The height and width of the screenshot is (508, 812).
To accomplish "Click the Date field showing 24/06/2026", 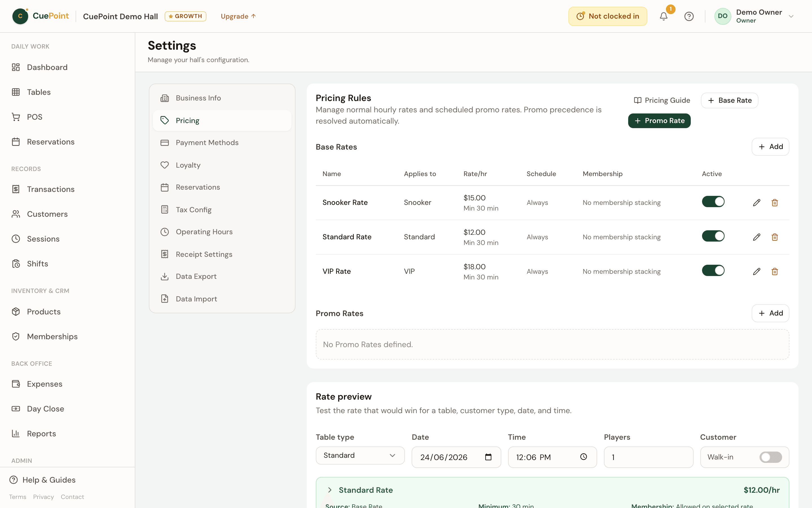I will tap(456, 457).
